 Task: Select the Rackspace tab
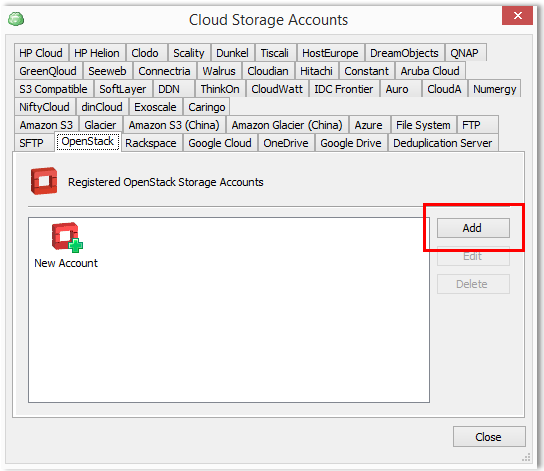[151, 143]
